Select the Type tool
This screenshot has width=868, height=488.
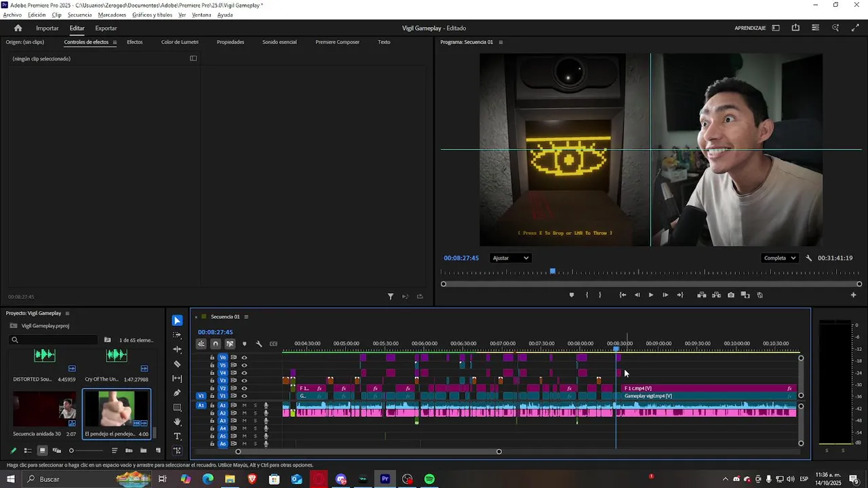(x=177, y=436)
